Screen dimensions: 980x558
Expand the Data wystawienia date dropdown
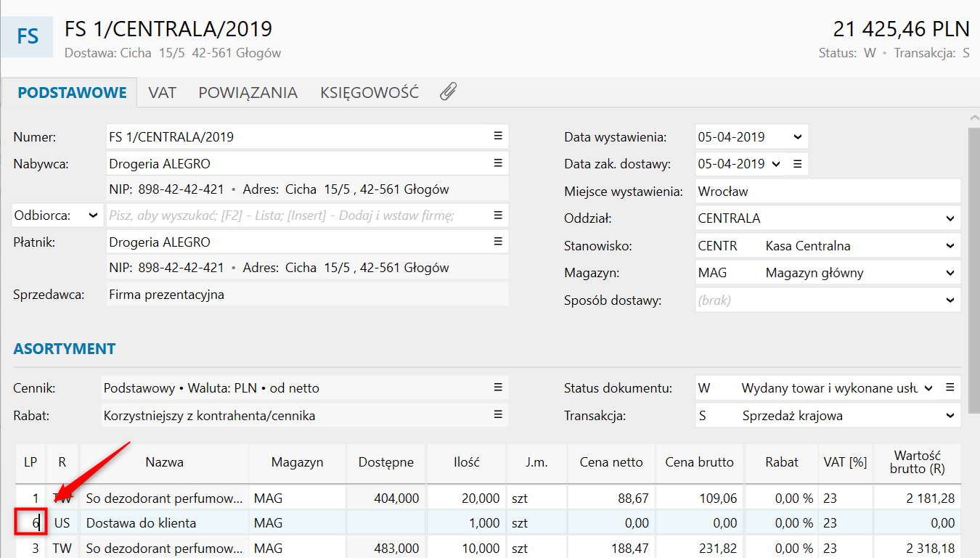797,136
